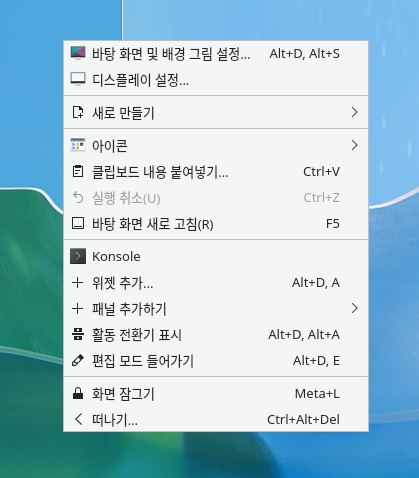Click the clipboard paste icon
This screenshot has height=478, width=419.
point(78,172)
